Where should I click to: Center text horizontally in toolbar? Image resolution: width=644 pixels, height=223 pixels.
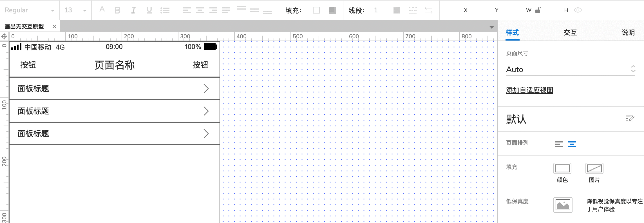(x=200, y=10)
